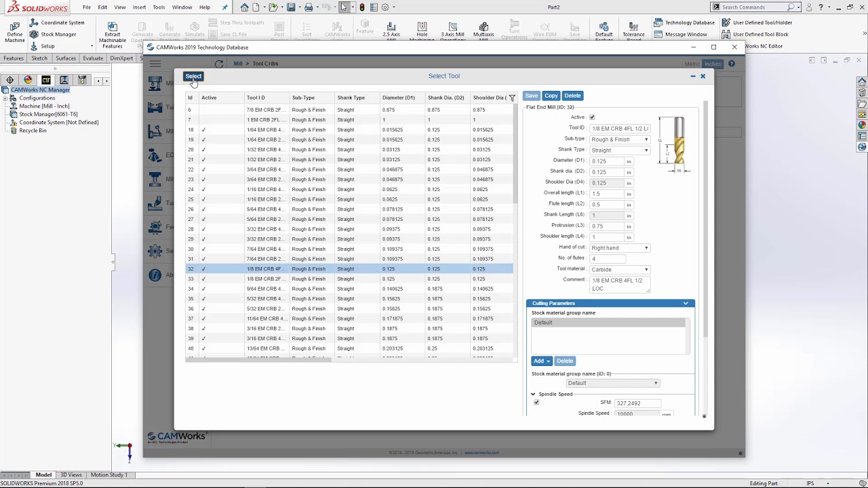Switch units to Inches
The height and width of the screenshot is (488, 868).
pos(713,64)
